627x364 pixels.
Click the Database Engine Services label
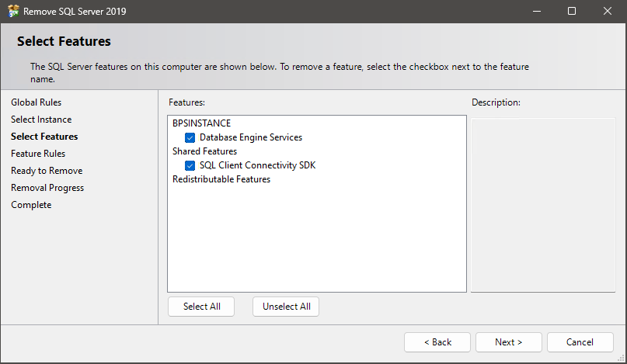click(251, 137)
